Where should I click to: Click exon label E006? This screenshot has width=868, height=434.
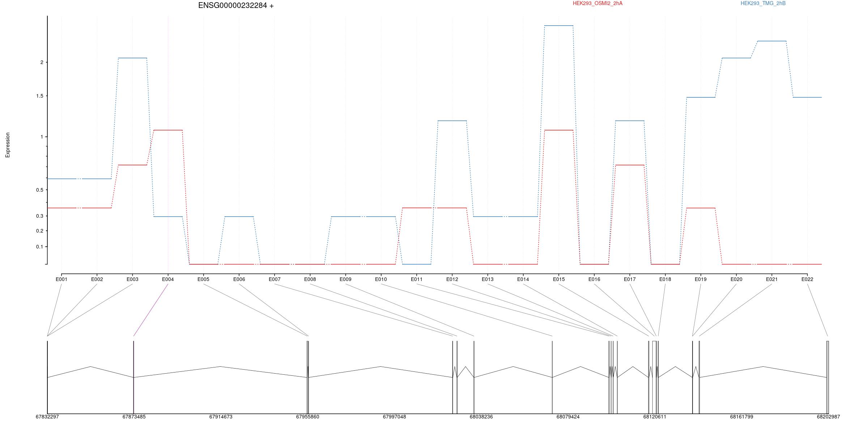pos(239,279)
